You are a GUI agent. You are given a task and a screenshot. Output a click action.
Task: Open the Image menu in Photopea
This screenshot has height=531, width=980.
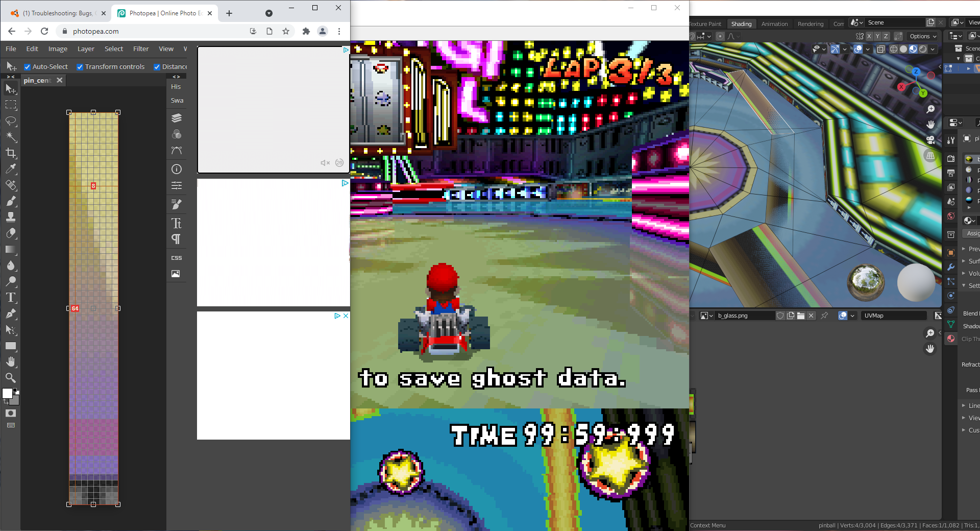coord(58,49)
